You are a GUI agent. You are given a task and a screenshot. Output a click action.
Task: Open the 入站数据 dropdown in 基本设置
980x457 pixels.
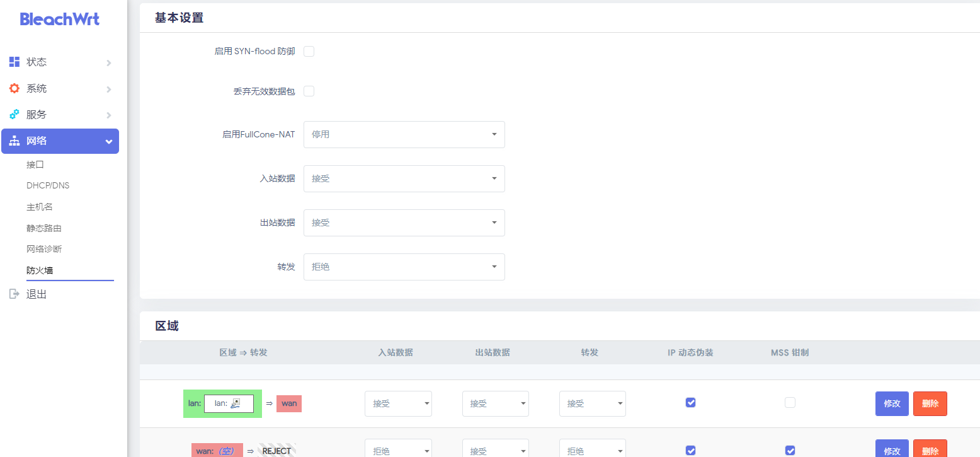coord(404,178)
